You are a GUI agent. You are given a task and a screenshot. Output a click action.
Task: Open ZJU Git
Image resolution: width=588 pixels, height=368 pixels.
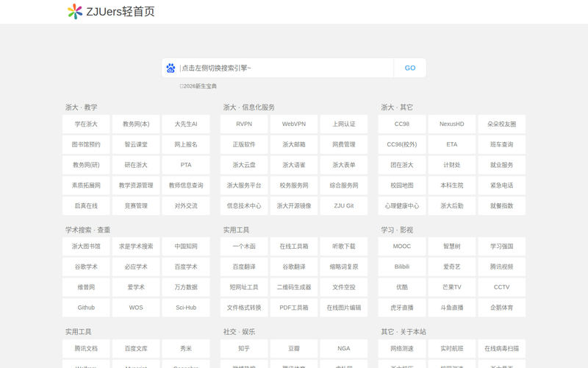point(344,206)
